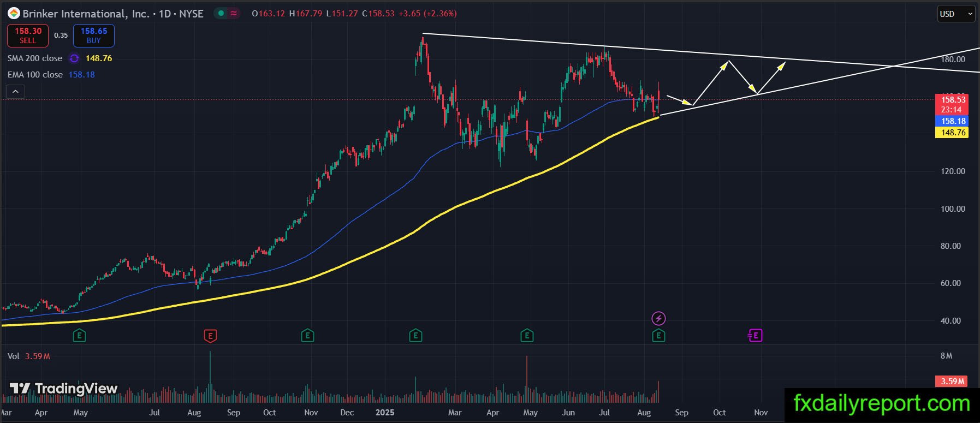Open the green earnings marker near May 2025

(527, 336)
